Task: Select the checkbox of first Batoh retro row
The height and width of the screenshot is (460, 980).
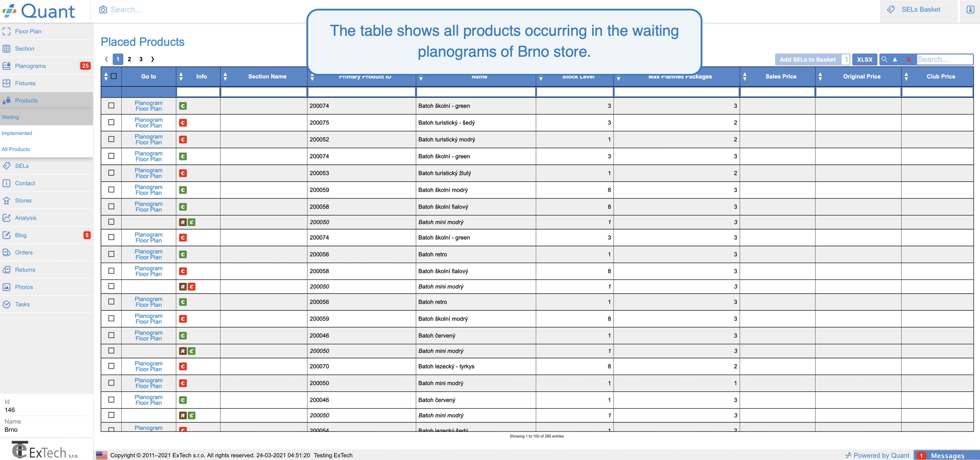Action: [111, 254]
